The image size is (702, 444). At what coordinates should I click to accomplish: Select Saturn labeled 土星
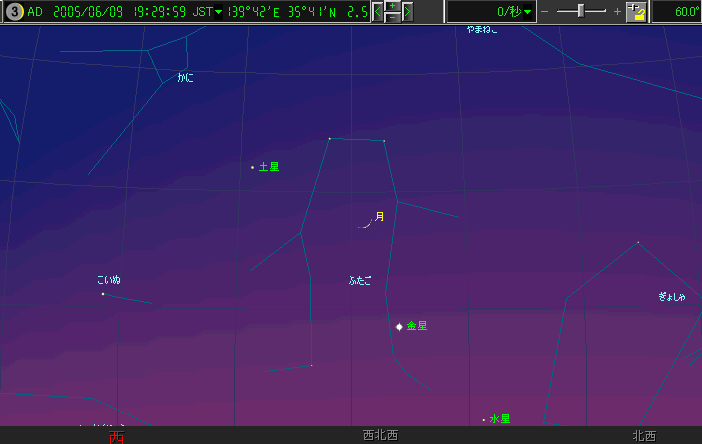tap(252, 168)
